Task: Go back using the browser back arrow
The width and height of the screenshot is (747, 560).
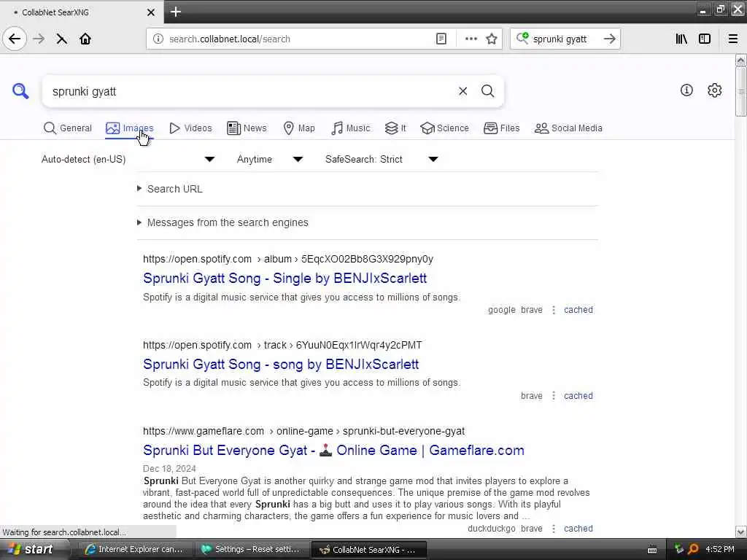Action: point(15,39)
